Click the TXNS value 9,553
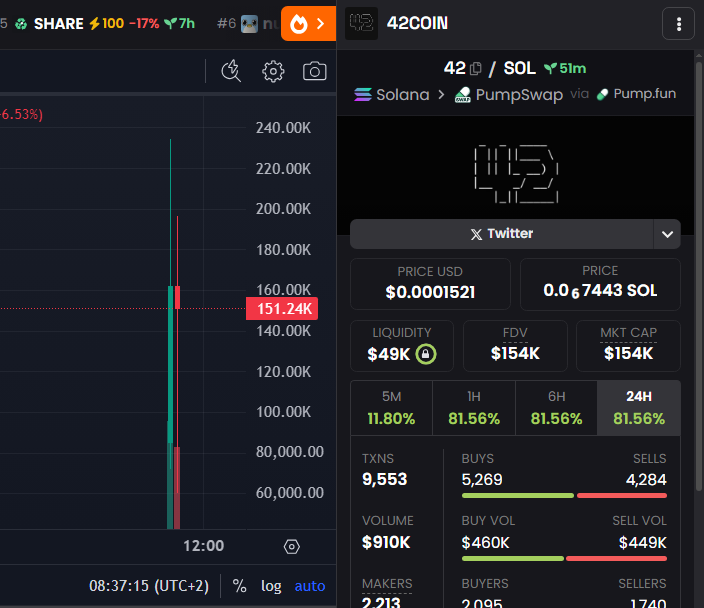 [x=384, y=479]
